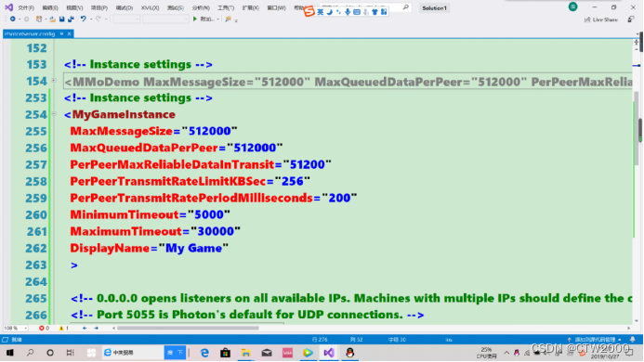This screenshot has width=644, height=362.
Task: Click add to source control button
Action: tap(594, 340)
